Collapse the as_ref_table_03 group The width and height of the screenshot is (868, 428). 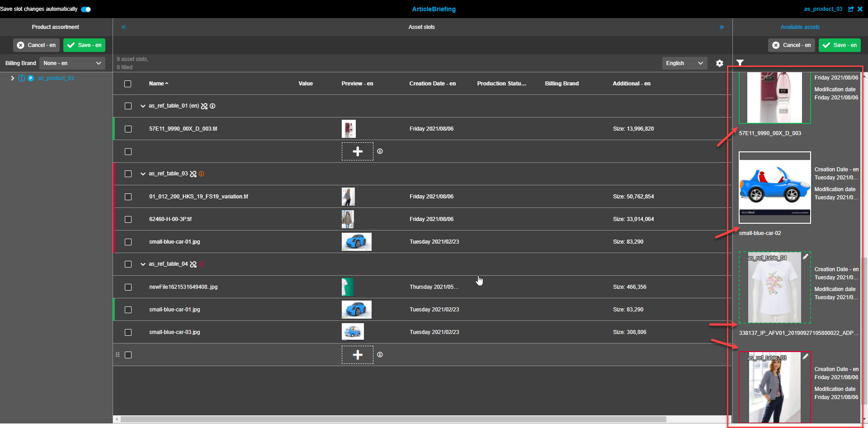pyautogui.click(x=143, y=174)
